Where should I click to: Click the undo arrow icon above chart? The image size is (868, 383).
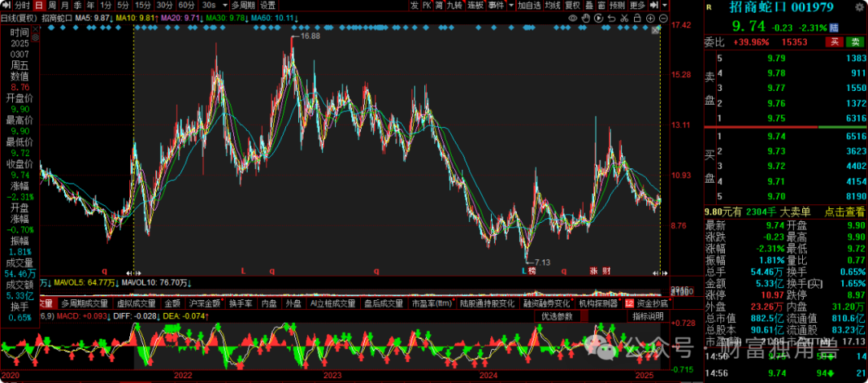point(611,18)
